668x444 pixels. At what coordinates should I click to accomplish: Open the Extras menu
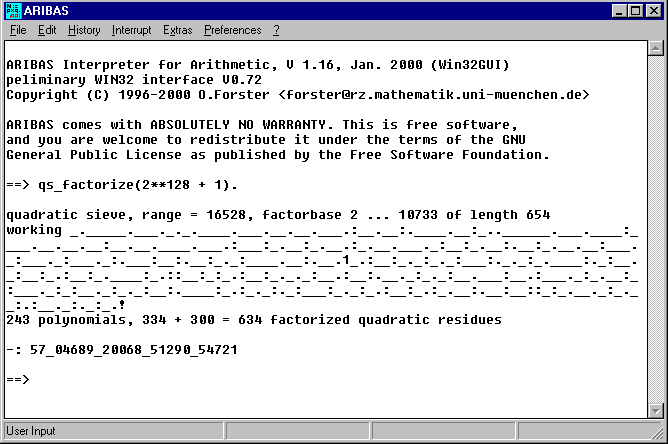point(178,30)
